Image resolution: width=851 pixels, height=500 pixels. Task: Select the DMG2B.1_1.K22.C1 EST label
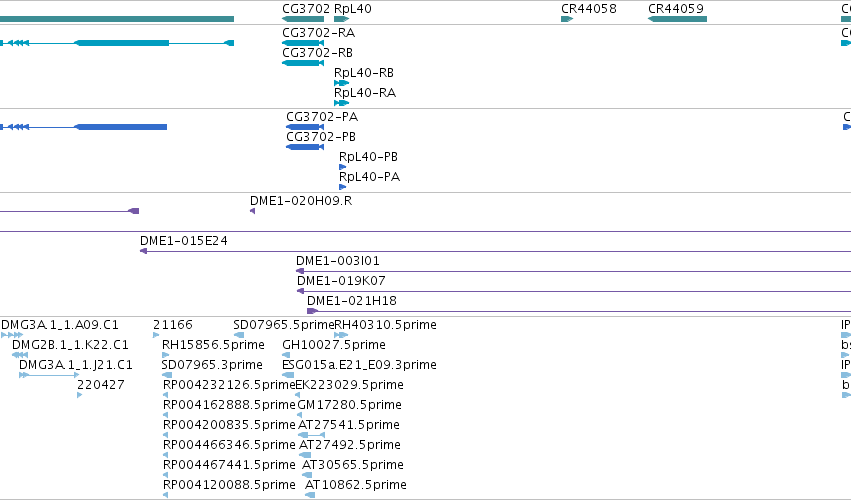tap(71, 345)
